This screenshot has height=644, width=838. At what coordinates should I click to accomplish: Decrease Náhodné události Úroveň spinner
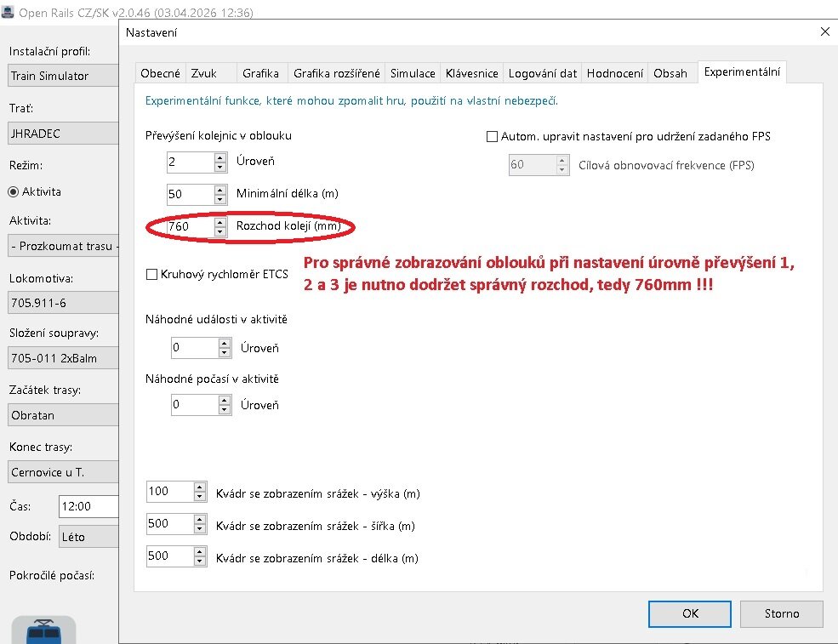click(225, 352)
